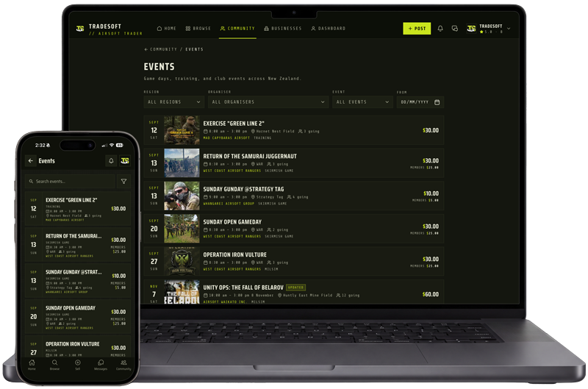Open the TradeSoft profile avatar on laptop
588x389 pixels.
pos(471,29)
